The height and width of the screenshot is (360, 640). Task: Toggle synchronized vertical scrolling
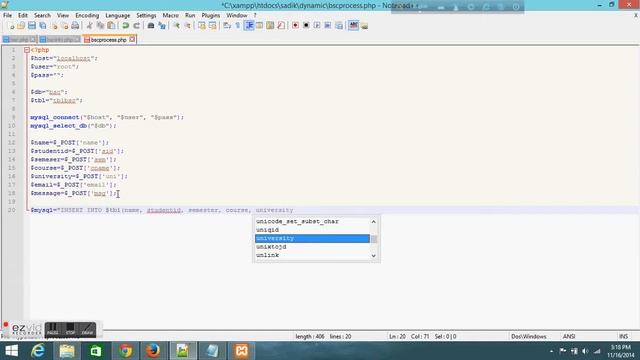(202, 26)
